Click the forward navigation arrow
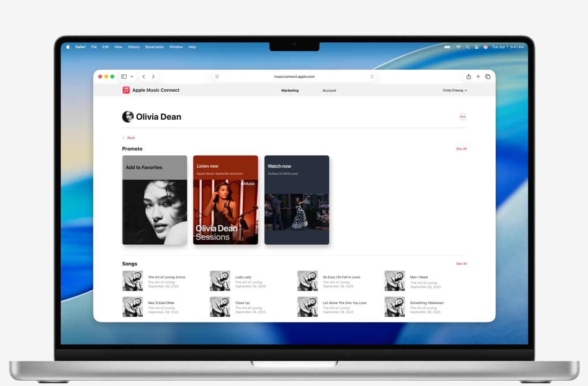Screen dimensions: 588x386 point(153,76)
